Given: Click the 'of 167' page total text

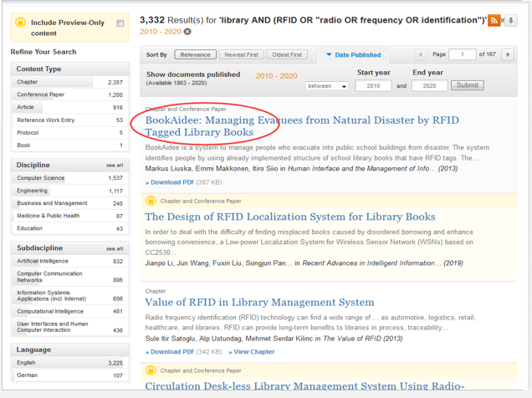Looking at the screenshot, I should click(x=487, y=54).
